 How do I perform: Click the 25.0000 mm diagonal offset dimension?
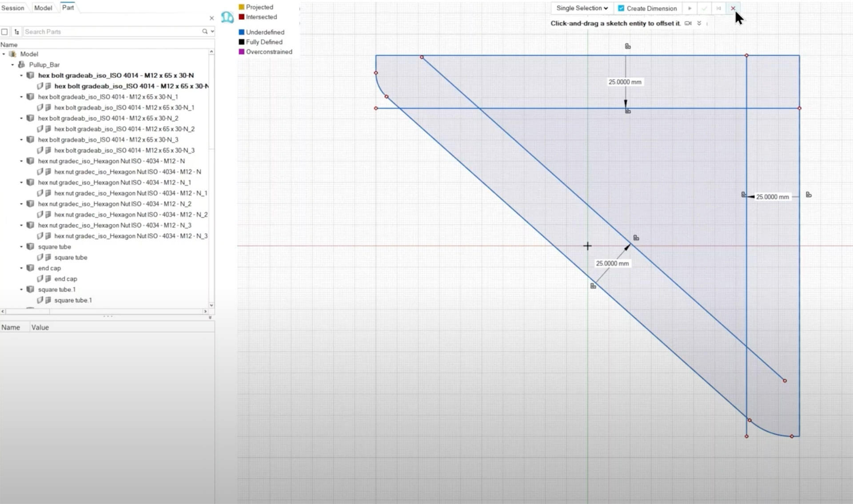point(612,263)
